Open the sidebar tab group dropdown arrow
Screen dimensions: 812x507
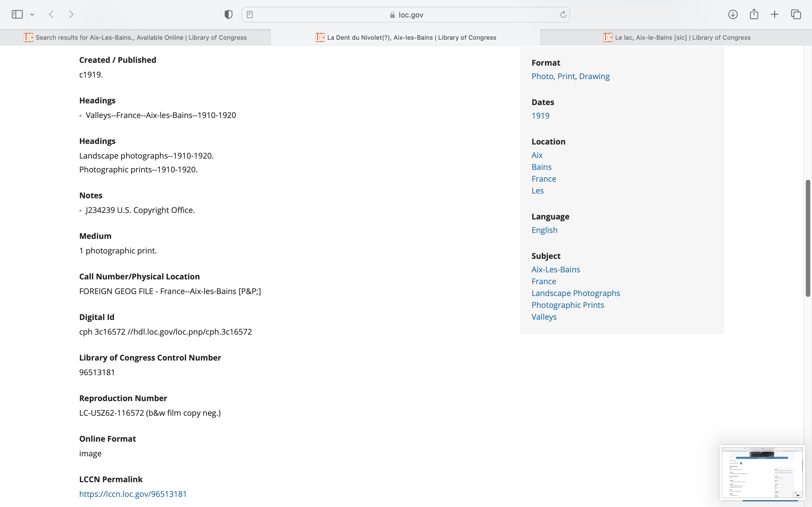tap(32, 14)
